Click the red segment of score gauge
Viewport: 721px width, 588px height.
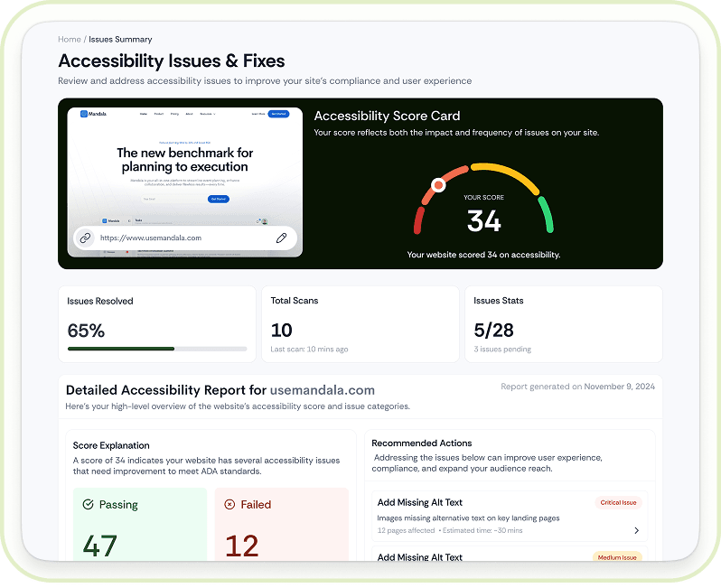click(x=418, y=220)
